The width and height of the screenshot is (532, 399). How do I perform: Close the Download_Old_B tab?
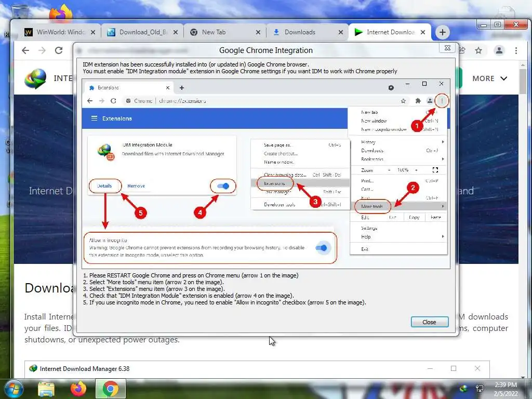pos(176,32)
